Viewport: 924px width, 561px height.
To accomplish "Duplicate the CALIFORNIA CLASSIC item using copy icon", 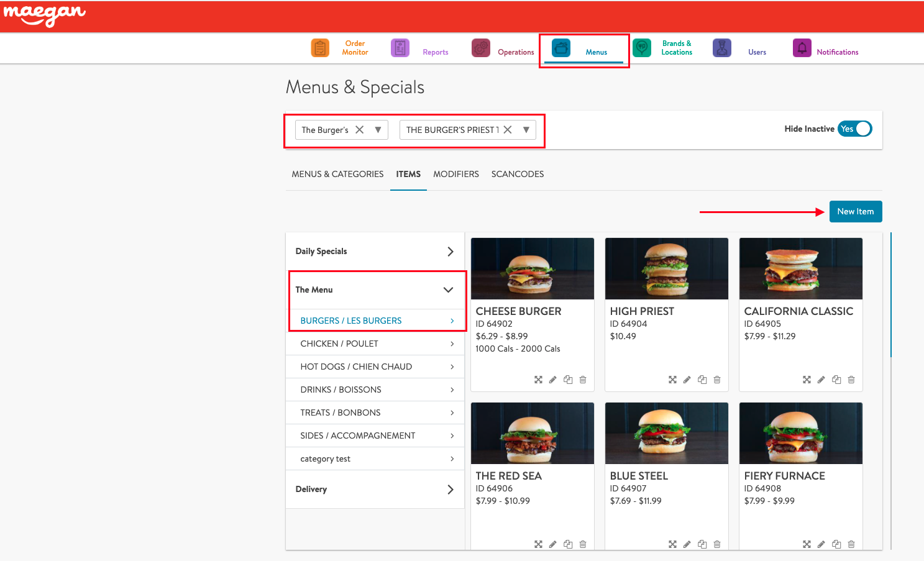I will point(836,380).
